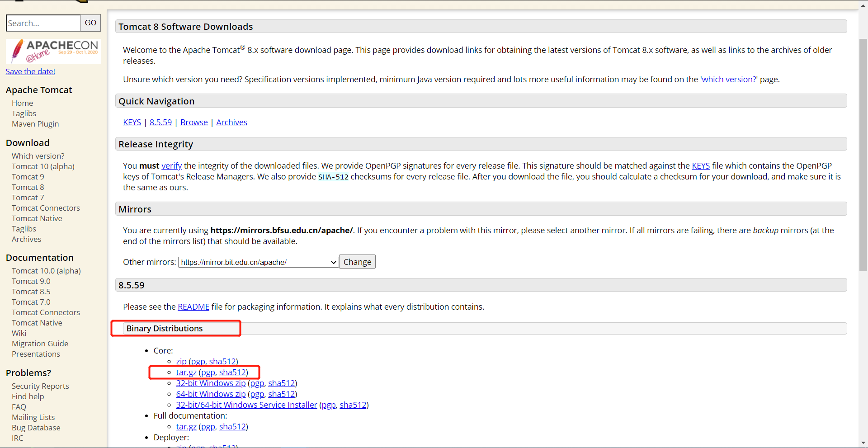Open Maven Plugin sidebar link
The width and height of the screenshot is (868, 448).
[x=35, y=124]
